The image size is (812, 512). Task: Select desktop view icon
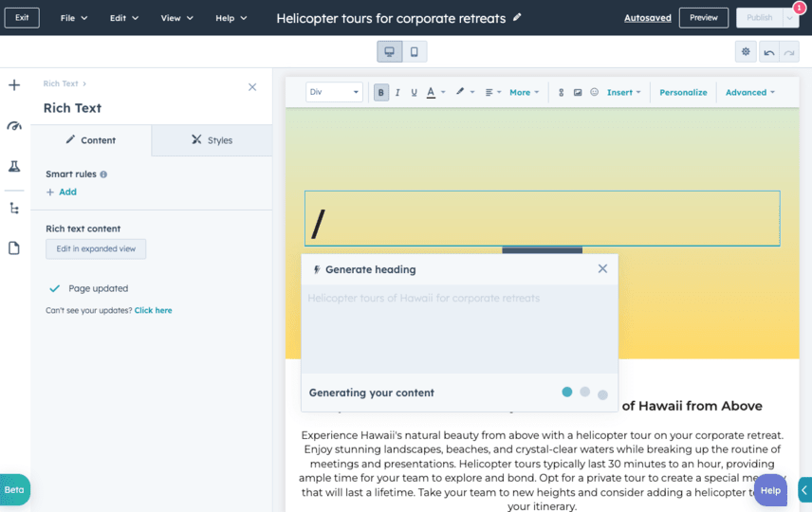(x=389, y=51)
